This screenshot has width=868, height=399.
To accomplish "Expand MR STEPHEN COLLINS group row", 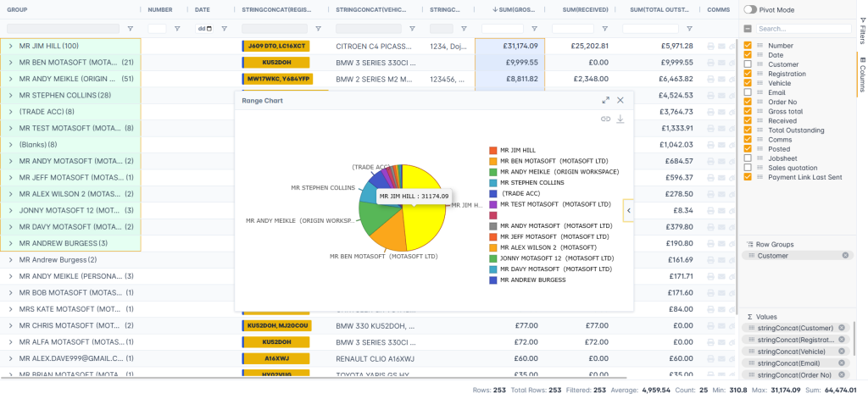I will [10, 95].
